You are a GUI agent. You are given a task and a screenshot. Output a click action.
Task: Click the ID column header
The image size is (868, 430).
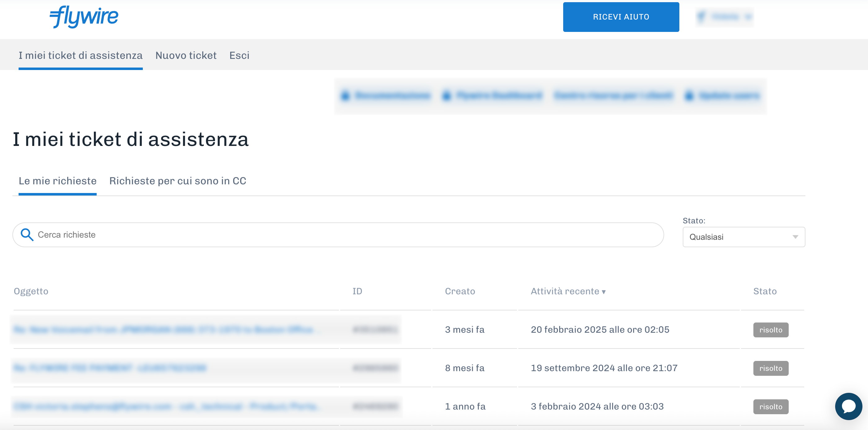357,291
